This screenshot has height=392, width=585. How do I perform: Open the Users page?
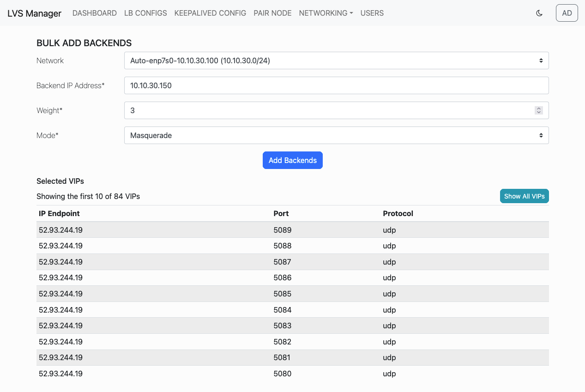372,13
